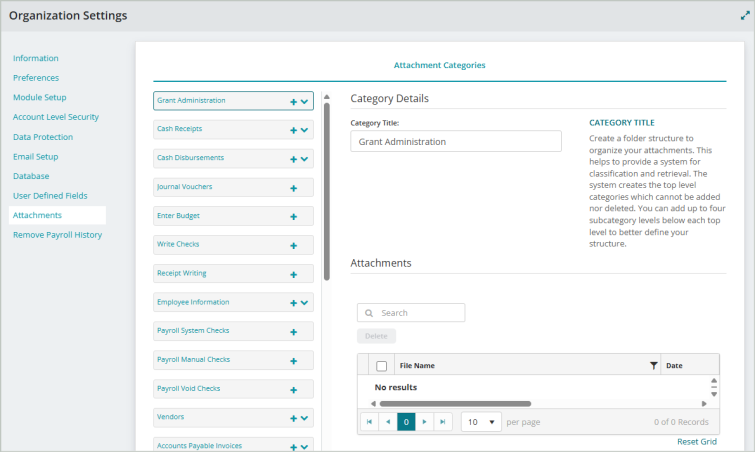Select all files checkbox in grid header
This screenshot has height=452, width=755.
[x=381, y=366]
